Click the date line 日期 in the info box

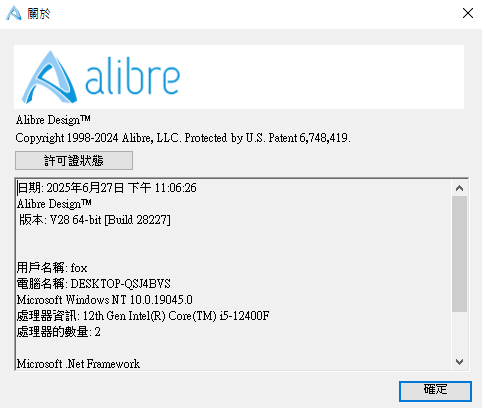point(107,188)
